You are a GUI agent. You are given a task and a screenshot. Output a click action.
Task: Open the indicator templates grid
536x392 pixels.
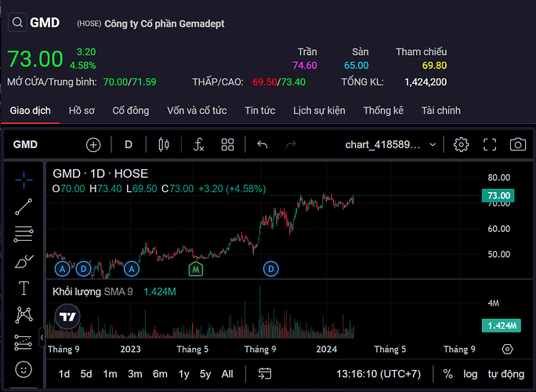[227, 145]
